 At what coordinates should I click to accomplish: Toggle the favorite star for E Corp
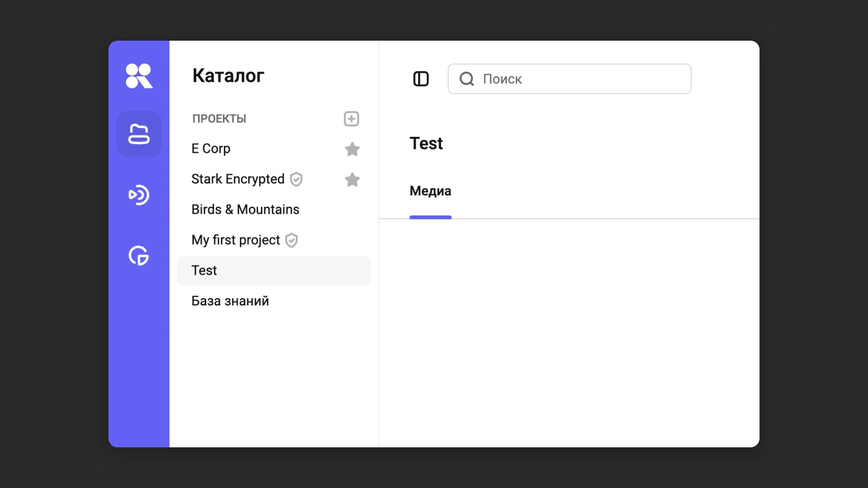[x=352, y=149]
